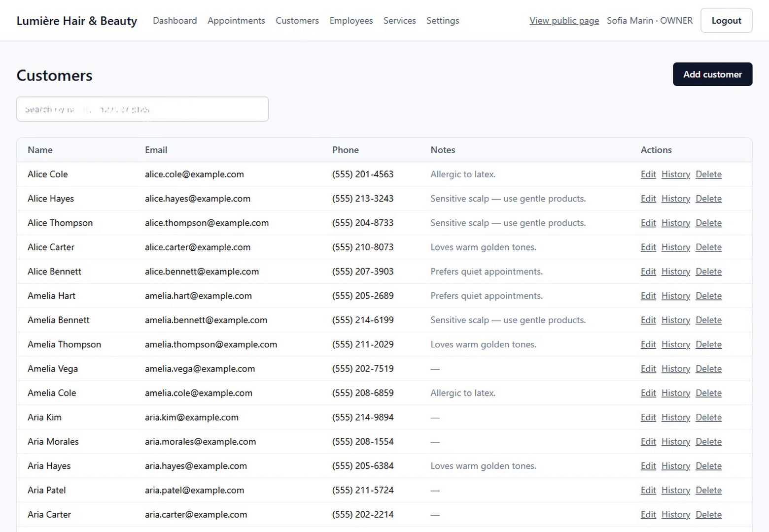769x532 pixels.
Task: Delete the Alice Thompson customer
Action: click(708, 223)
